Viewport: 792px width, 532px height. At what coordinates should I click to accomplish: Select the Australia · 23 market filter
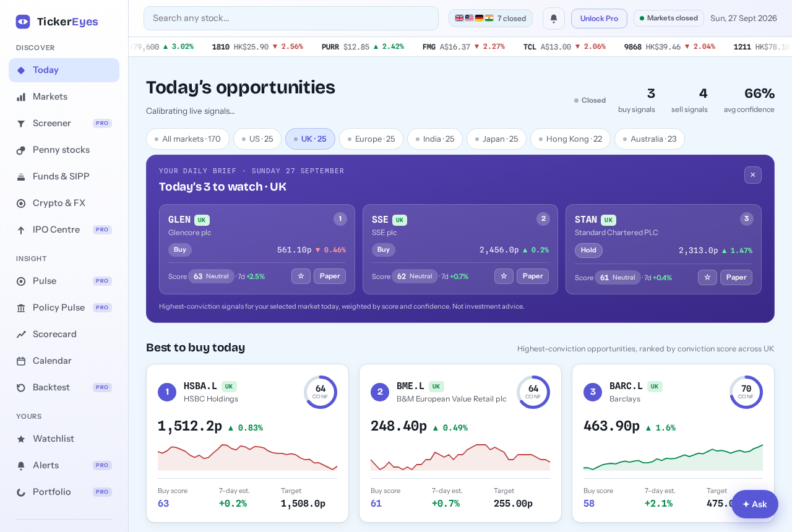pyautogui.click(x=650, y=139)
